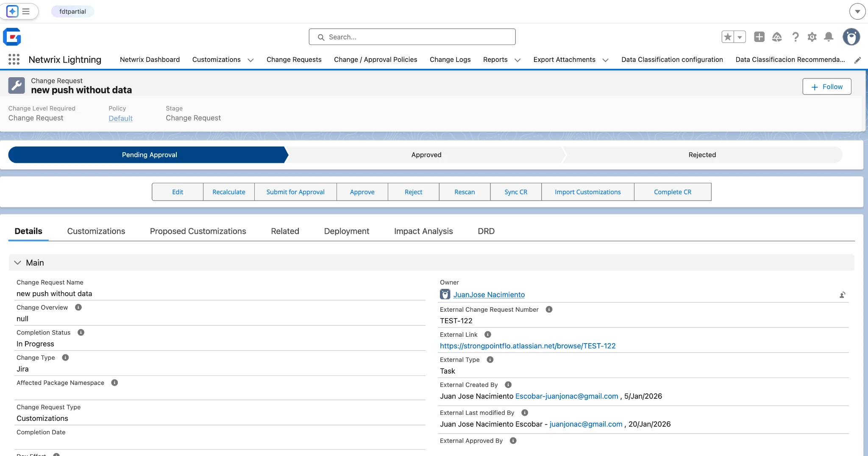
Task: Check notifications with the bell icon
Action: 829,37
